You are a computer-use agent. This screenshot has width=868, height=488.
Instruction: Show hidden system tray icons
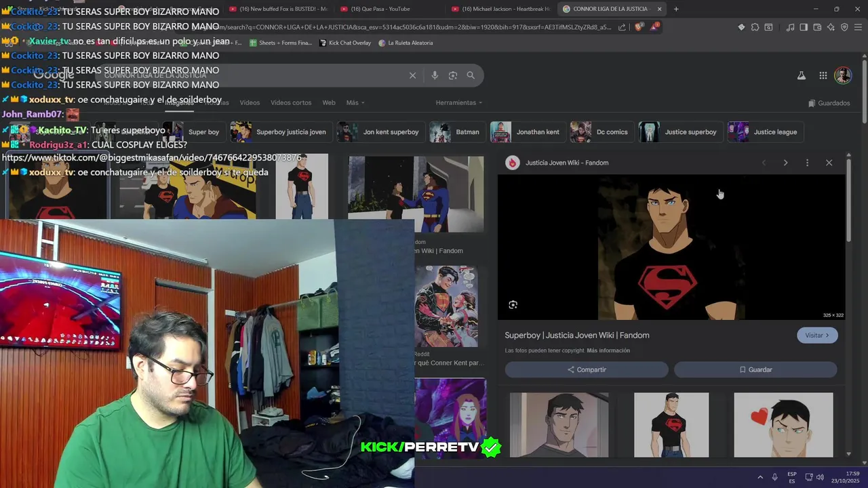click(x=759, y=477)
